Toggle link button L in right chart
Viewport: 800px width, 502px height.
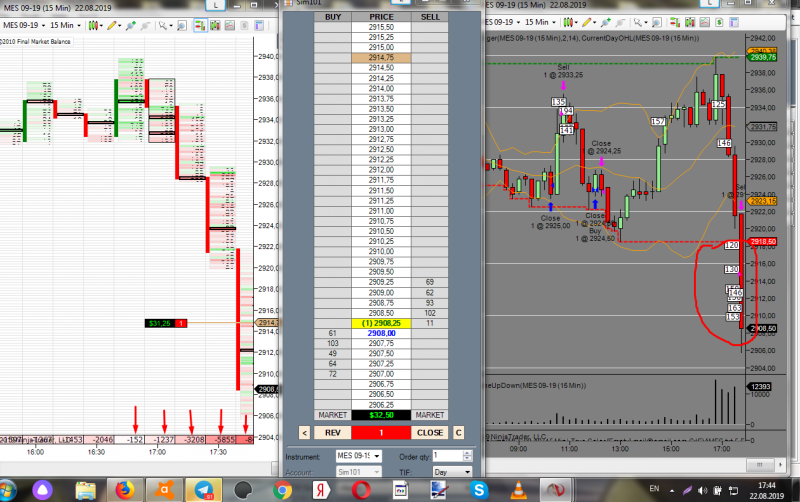pyautogui.click(x=709, y=3)
